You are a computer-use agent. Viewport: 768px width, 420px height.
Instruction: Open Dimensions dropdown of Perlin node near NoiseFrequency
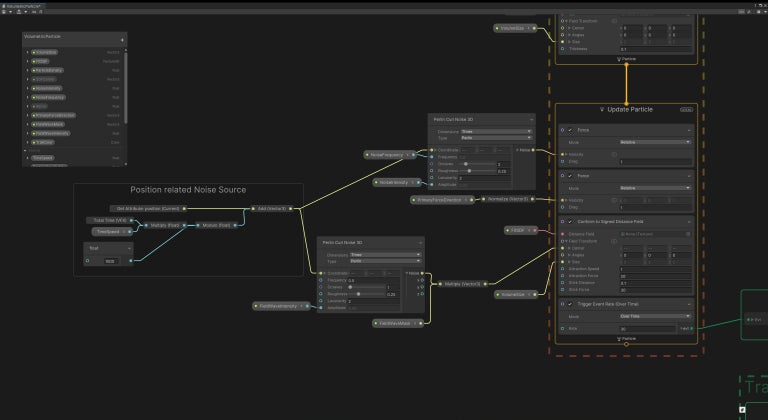[x=496, y=131]
